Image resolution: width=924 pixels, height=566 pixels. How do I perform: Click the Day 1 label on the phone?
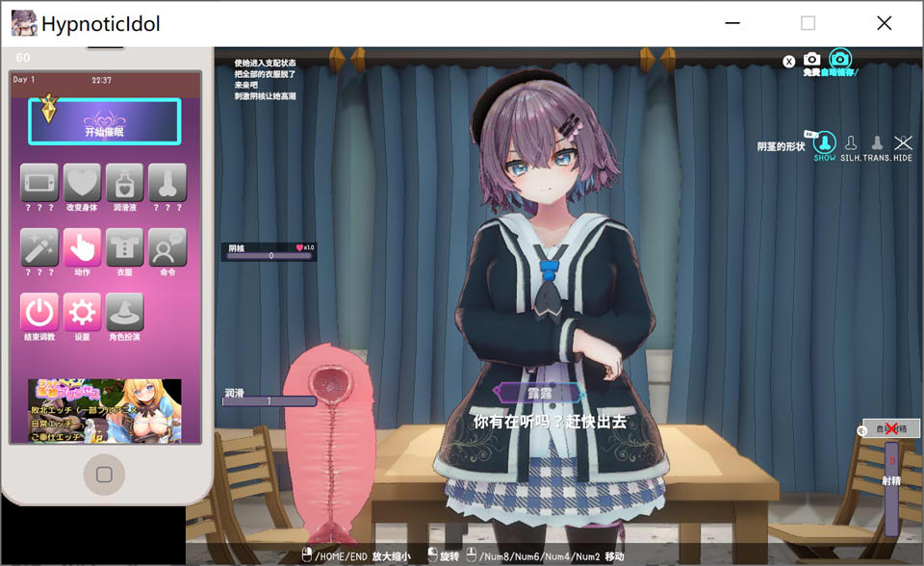[x=24, y=79]
